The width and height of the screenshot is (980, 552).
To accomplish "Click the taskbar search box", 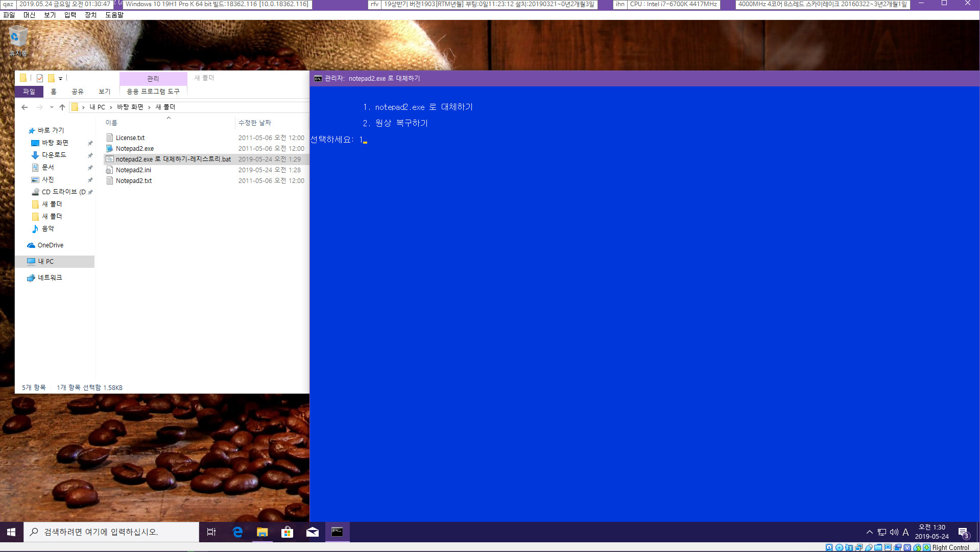I will [x=111, y=532].
